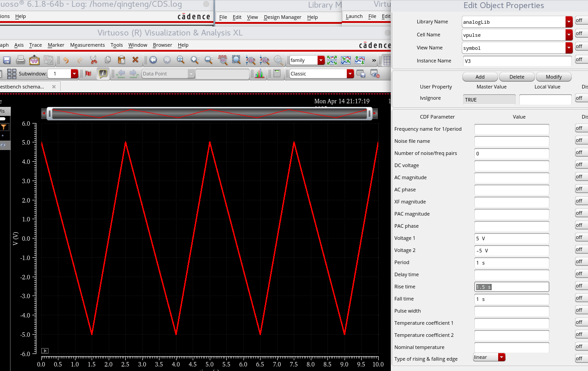Click the Cut icon in the toolbar
This screenshot has height=371, width=588.
click(94, 60)
